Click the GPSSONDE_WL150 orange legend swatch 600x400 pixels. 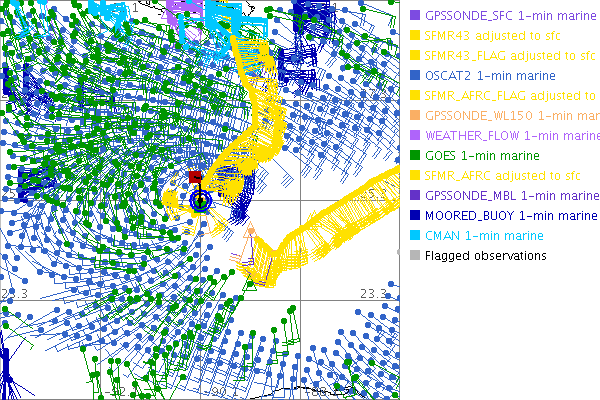tap(416, 116)
